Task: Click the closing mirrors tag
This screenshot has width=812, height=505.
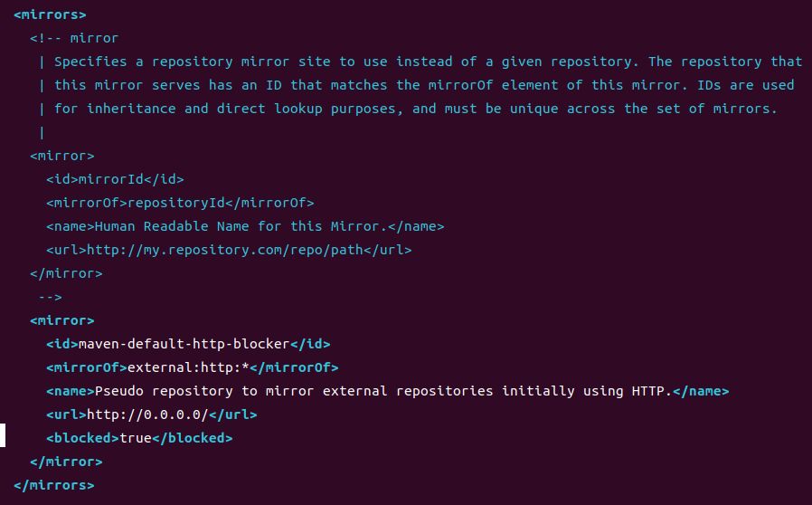Action: pos(54,485)
